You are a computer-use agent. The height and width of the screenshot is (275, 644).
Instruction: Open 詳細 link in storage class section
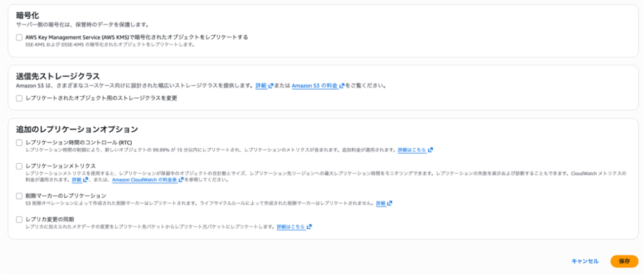coord(261,86)
